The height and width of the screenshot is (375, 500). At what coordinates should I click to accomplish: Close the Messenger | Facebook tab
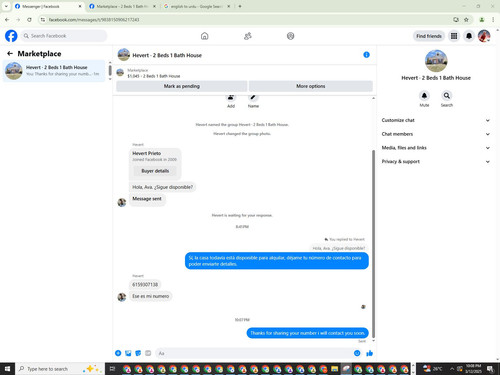pos(80,6)
